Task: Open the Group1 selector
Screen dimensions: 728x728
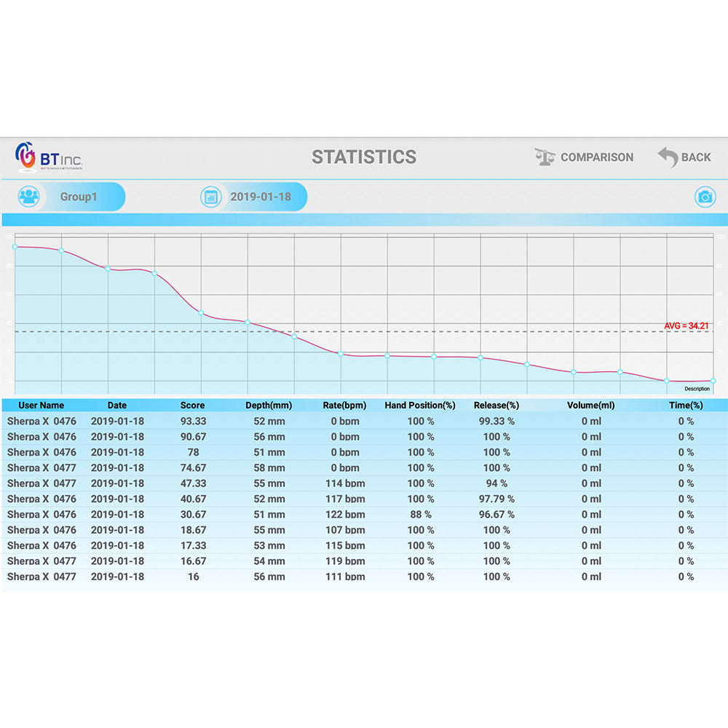Action: click(79, 197)
